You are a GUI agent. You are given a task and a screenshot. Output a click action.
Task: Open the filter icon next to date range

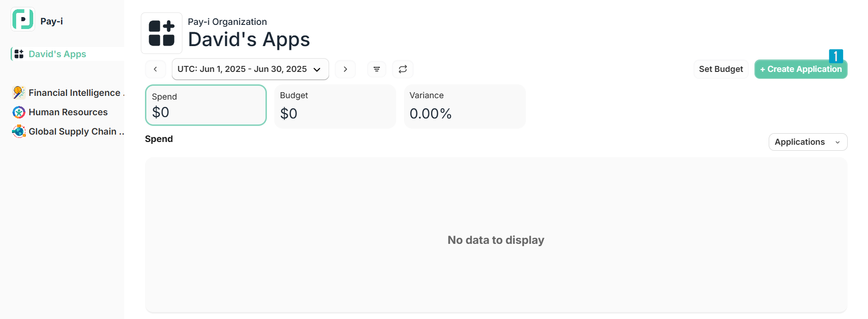tap(377, 69)
